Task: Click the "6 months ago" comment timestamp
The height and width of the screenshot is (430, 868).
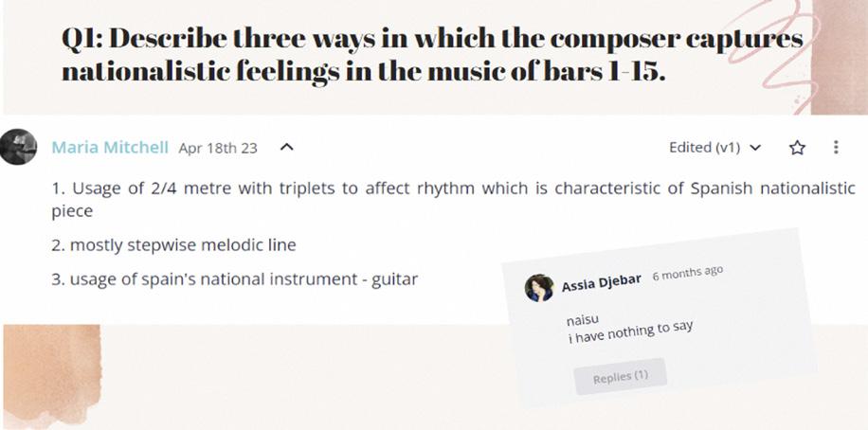Action: point(687,271)
